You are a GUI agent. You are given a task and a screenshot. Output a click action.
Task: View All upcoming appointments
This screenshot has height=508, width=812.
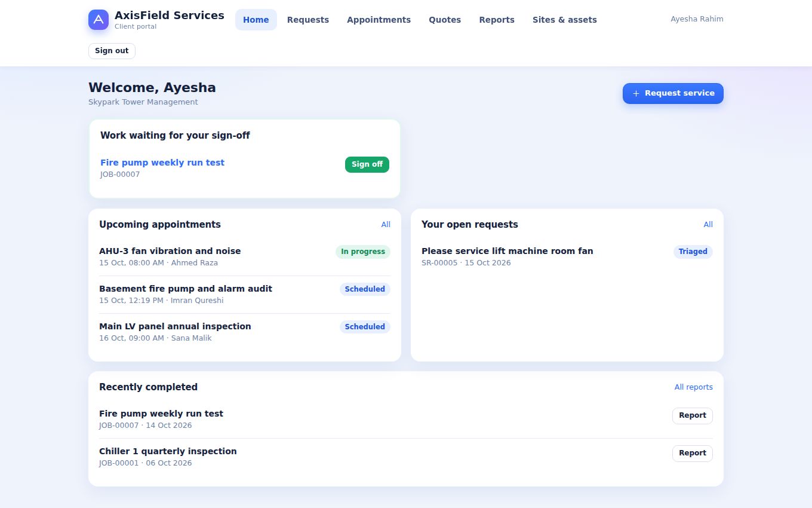click(x=386, y=225)
